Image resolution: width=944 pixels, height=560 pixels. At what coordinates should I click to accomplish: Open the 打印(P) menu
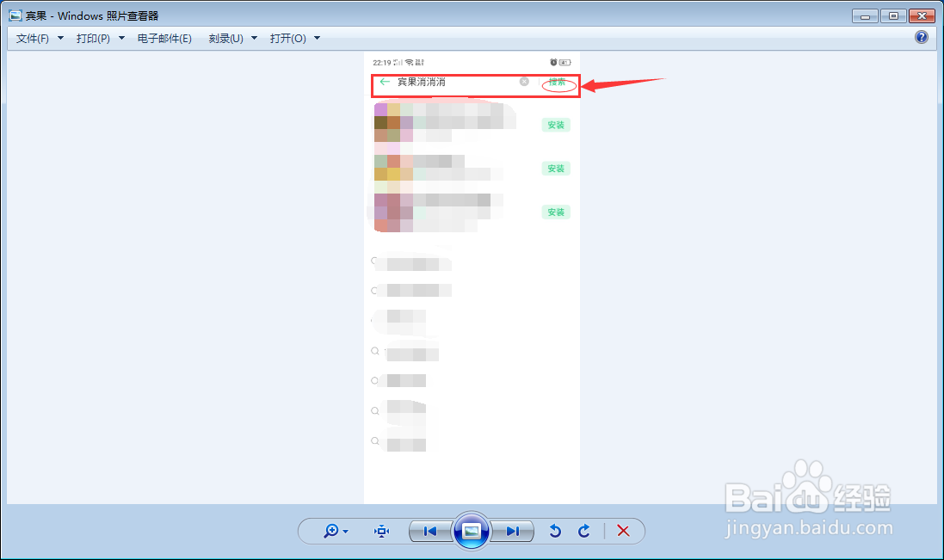click(93, 39)
